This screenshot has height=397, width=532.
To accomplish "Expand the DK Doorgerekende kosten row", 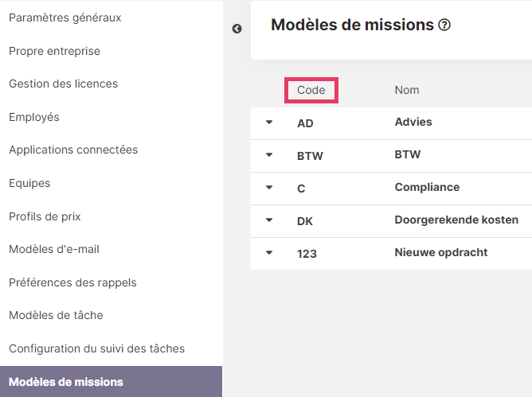I will 269,220.
